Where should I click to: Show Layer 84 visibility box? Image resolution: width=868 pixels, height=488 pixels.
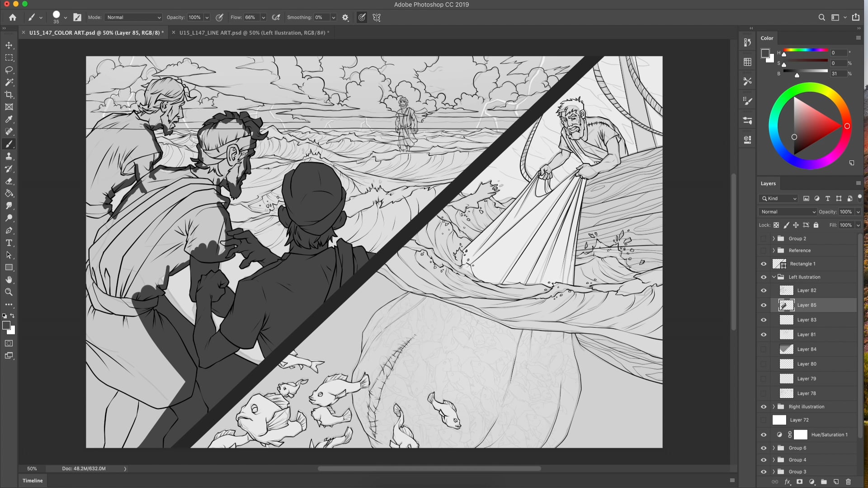pos(764,349)
